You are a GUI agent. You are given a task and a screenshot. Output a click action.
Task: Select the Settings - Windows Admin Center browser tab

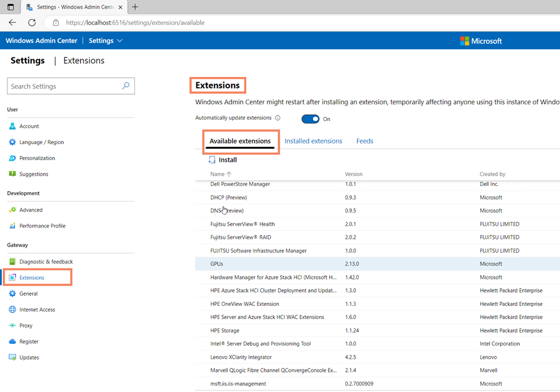tap(75, 7)
